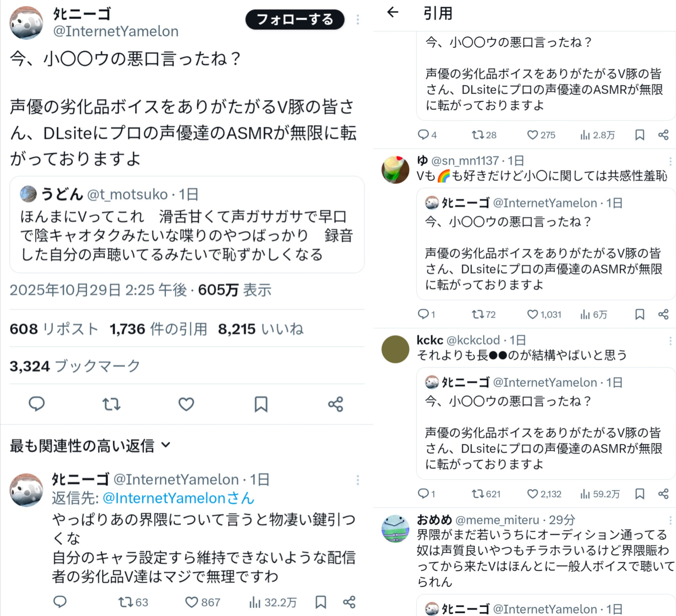Expand 最も関連性の高い返信 sort dropdown

coord(90,446)
